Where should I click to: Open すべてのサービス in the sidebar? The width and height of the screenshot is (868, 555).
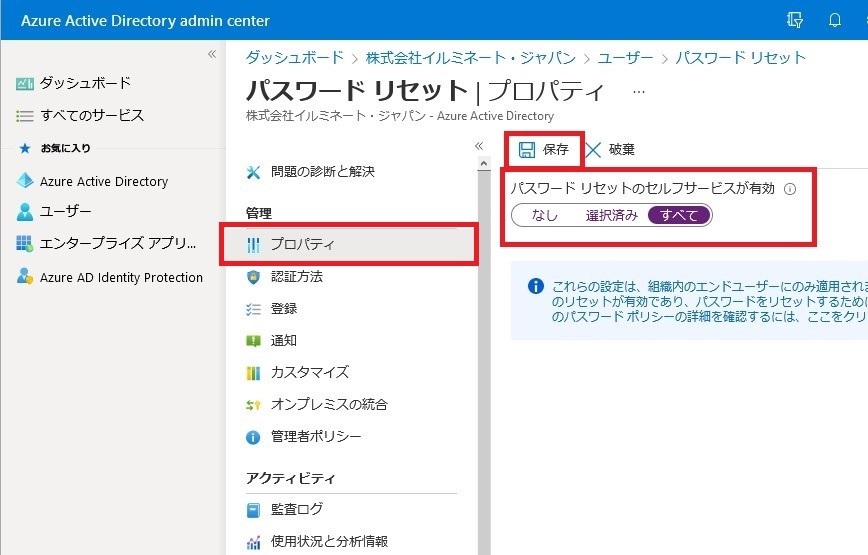(92, 116)
